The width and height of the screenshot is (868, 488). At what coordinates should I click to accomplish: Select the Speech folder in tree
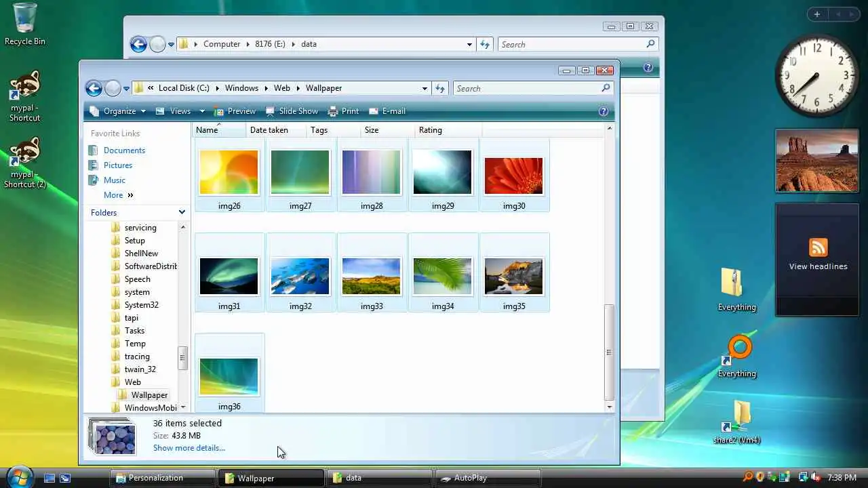click(x=137, y=279)
